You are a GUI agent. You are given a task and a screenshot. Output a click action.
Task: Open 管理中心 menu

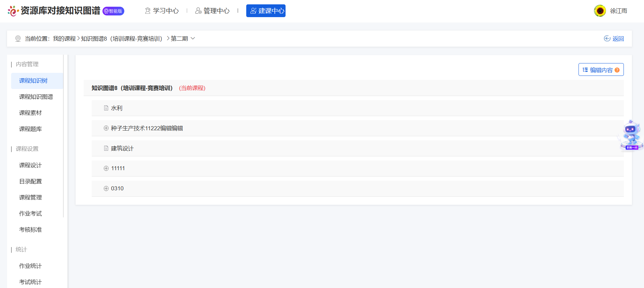point(212,11)
